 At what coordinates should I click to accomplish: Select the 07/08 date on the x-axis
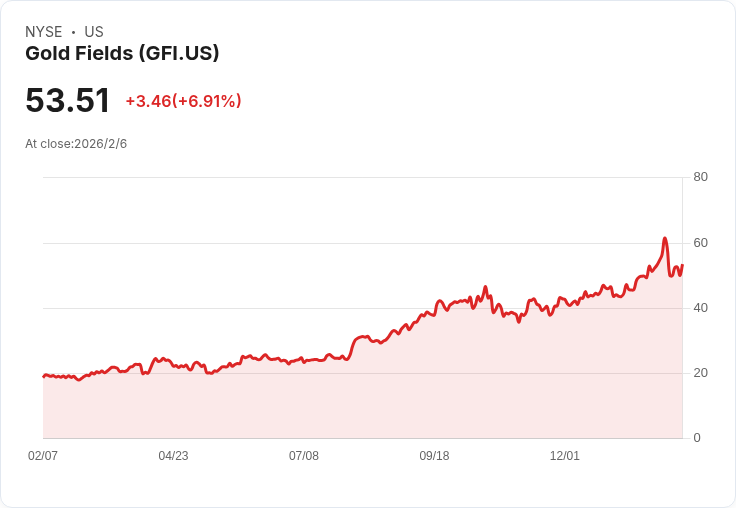point(304,456)
